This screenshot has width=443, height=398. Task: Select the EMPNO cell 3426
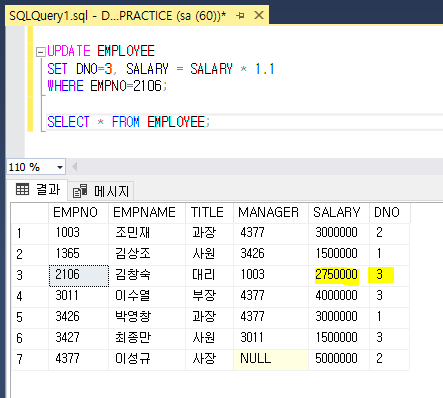[78, 317]
